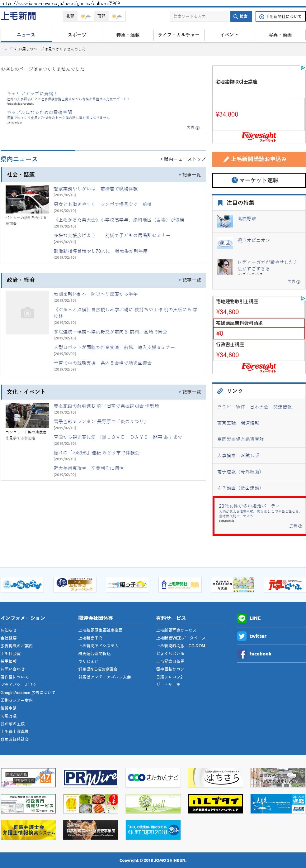Open the プライバシーポリシー footer link

[x=21, y=685]
